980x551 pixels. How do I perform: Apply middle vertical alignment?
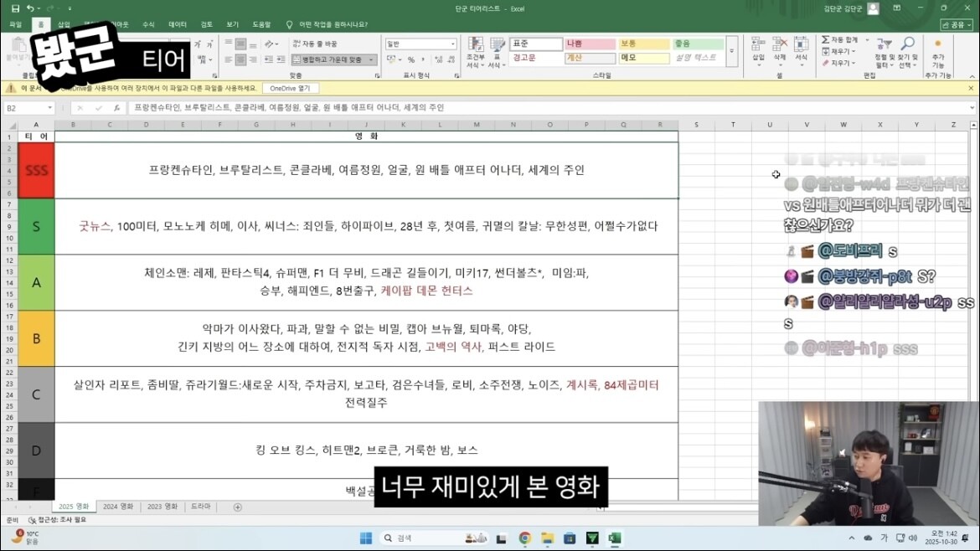(240, 44)
